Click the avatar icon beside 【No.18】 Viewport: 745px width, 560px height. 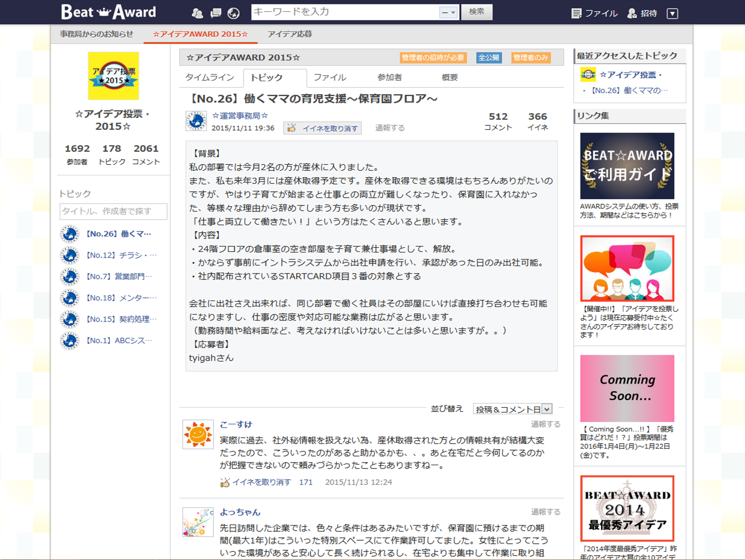69,298
